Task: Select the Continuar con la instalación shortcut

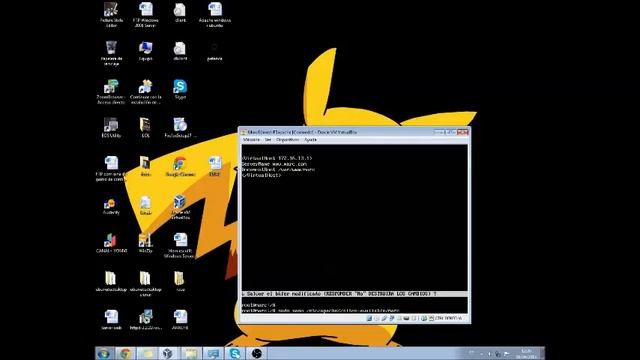Action: [145, 92]
